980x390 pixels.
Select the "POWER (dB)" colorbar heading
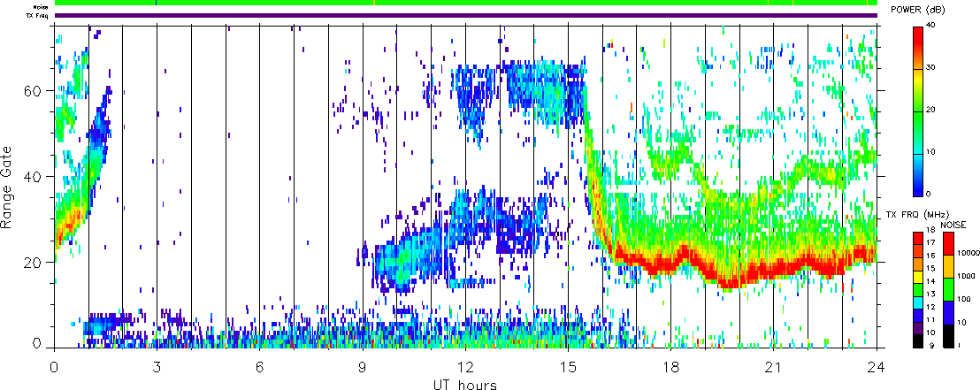[x=919, y=10]
